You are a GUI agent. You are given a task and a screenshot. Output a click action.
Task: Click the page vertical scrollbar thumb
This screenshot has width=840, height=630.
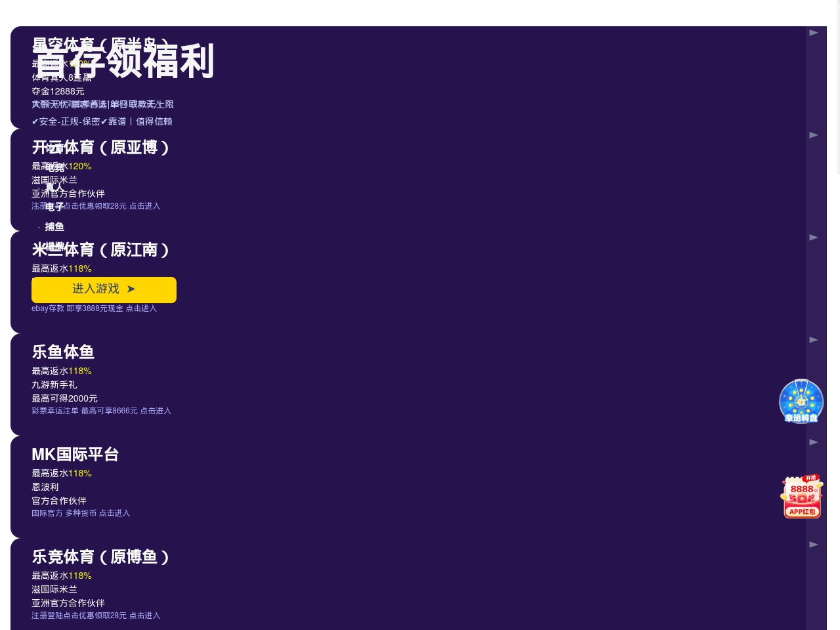click(838, 87)
